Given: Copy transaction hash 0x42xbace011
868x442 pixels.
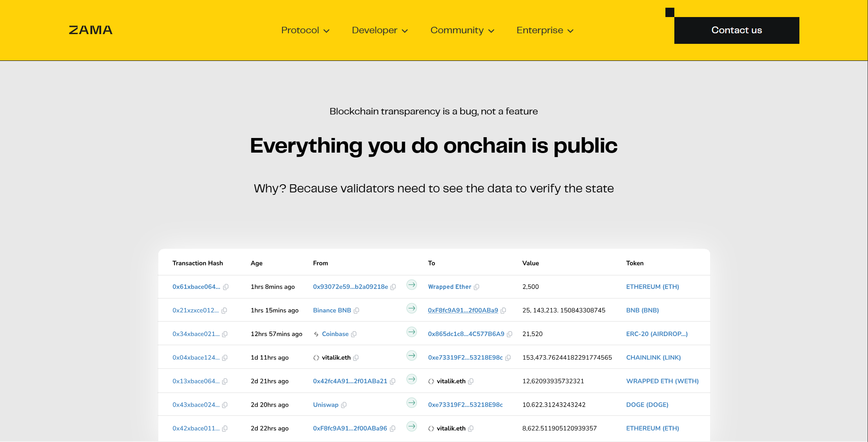Looking at the screenshot, I should (x=225, y=429).
